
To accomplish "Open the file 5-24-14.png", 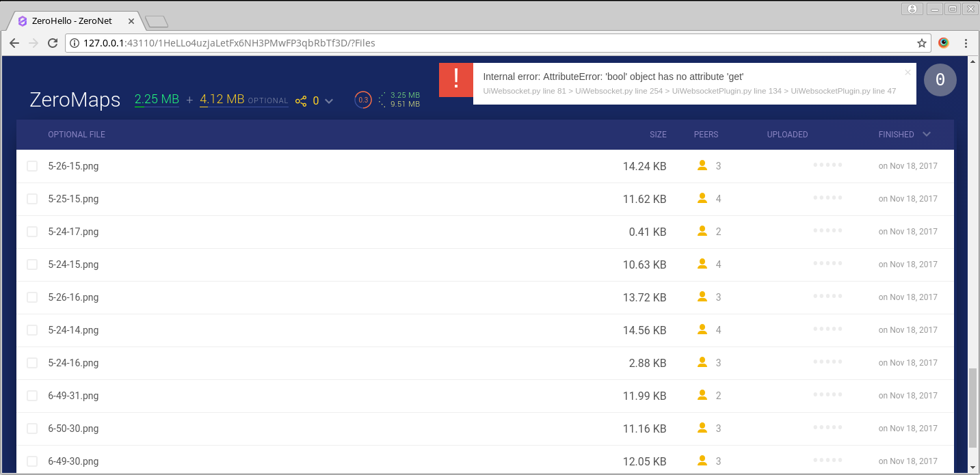I will click(73, 330).
